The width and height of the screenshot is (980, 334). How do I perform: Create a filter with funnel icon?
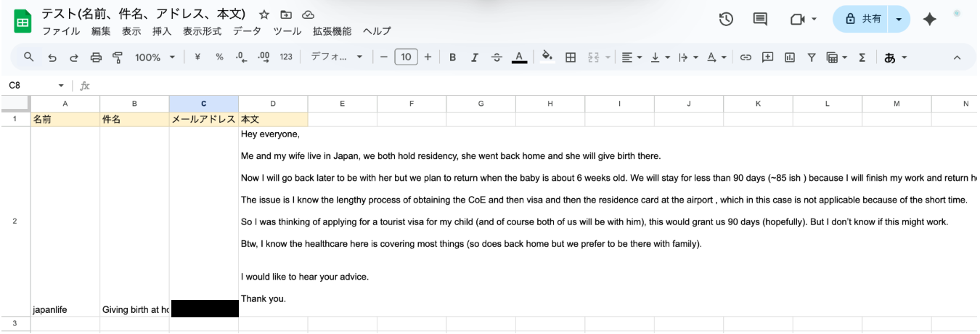pos(812,57)
